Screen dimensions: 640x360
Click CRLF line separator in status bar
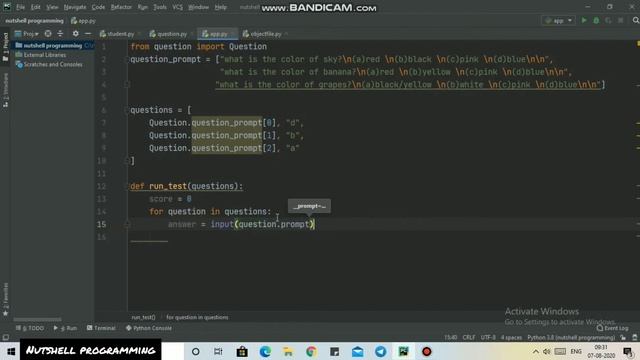tap(469, 338)
